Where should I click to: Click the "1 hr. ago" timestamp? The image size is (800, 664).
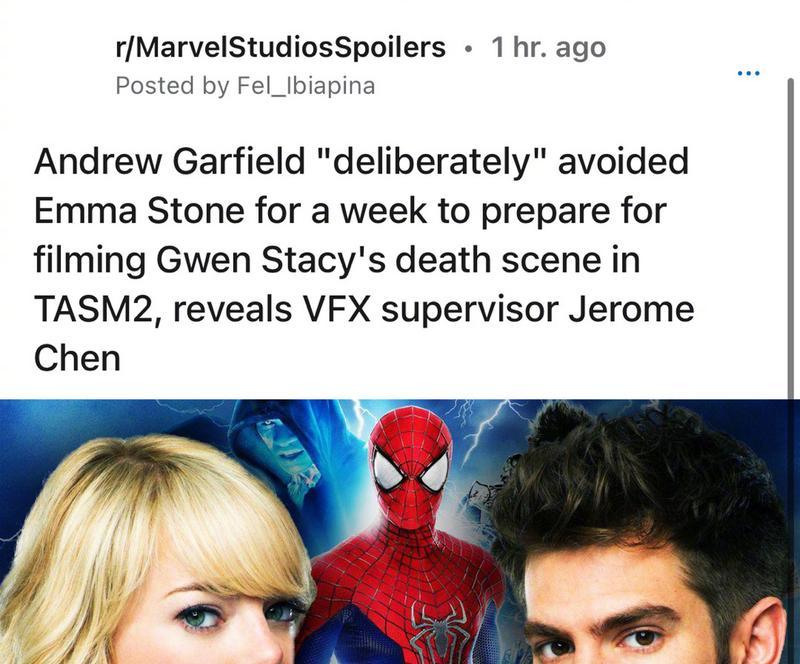(x=548, y=47)
